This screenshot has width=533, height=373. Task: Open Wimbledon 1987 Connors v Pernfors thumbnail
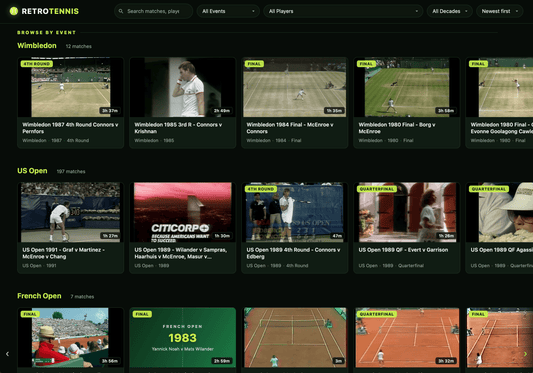pos(71,87)
